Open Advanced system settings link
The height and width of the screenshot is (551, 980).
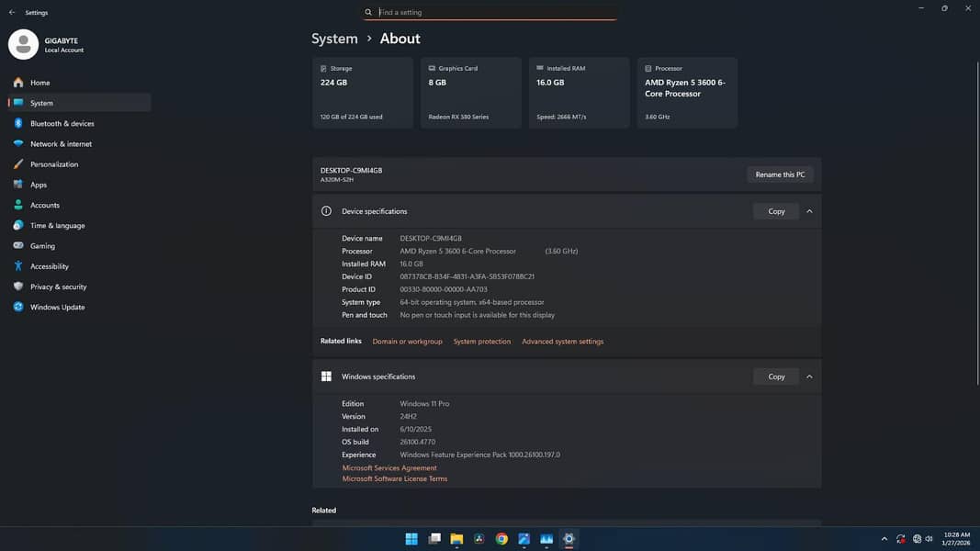point(562,341)
